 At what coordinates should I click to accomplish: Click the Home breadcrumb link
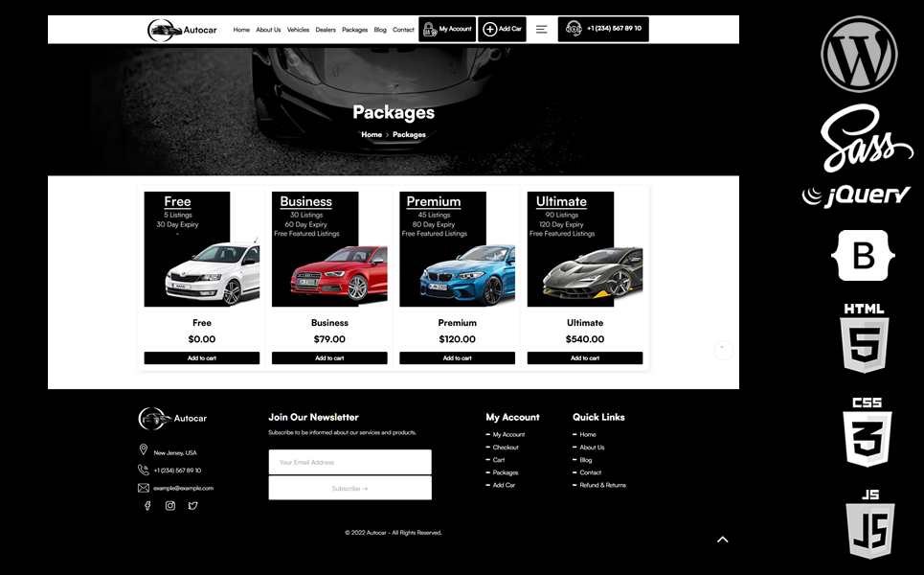[x=372, y=135]
